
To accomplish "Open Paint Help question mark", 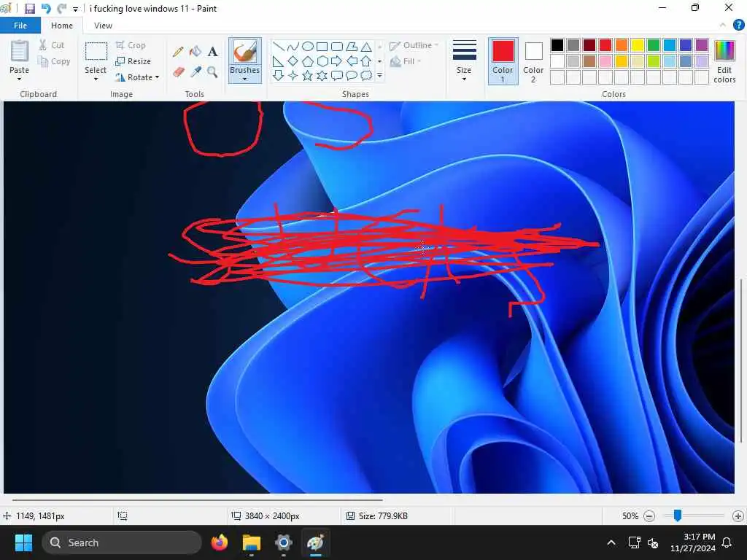I will 738,25.
